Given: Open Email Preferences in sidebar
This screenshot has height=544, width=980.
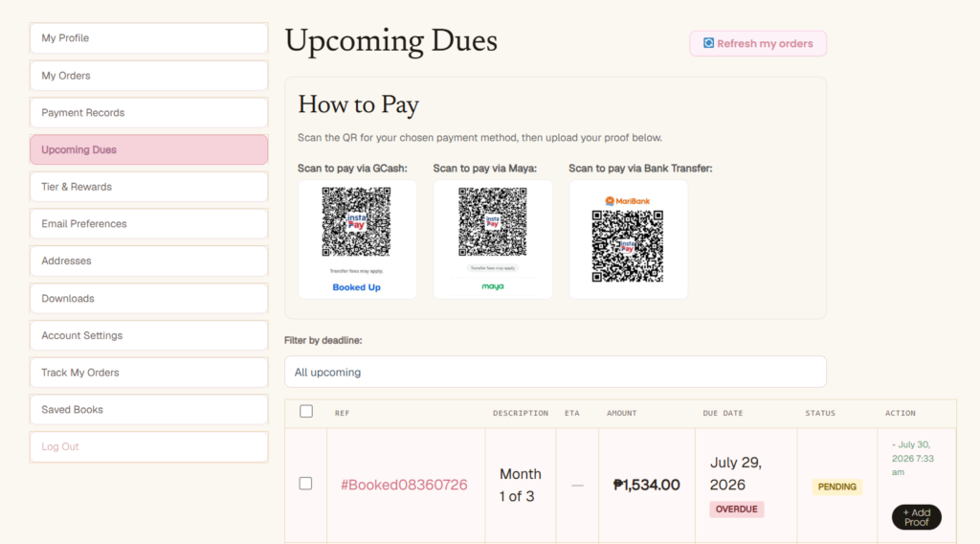Looking at the screenshot, I should click(x=148, y=224).
